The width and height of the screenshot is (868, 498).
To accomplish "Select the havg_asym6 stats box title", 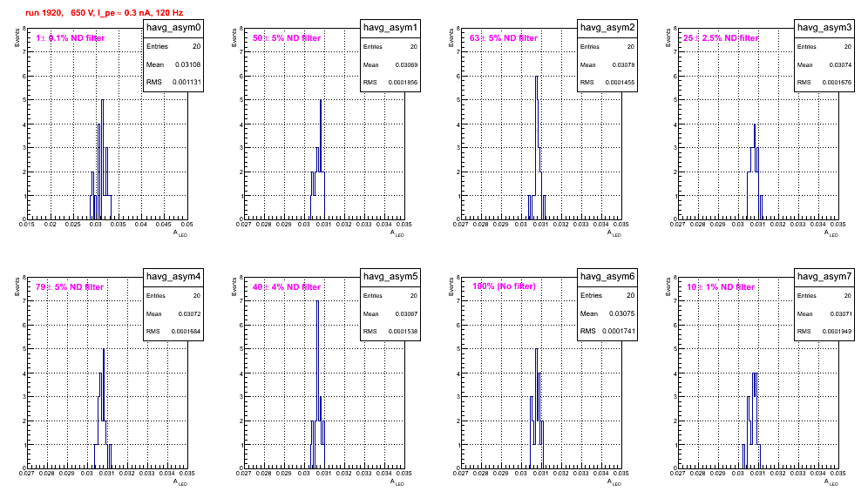I will (x=607, y=277).
